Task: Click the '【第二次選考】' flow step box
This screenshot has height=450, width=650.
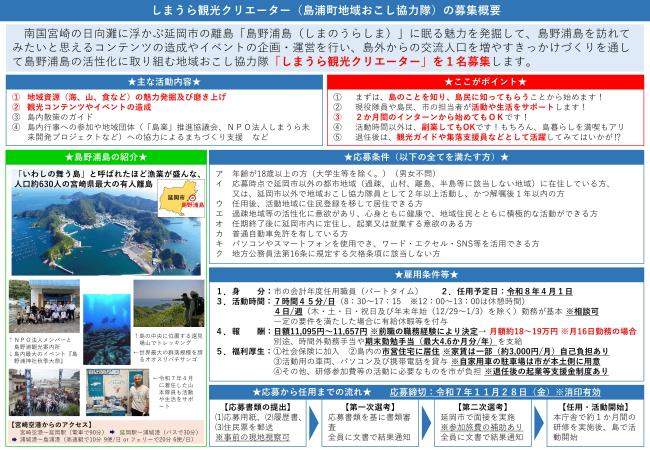Action: (482, 423)
